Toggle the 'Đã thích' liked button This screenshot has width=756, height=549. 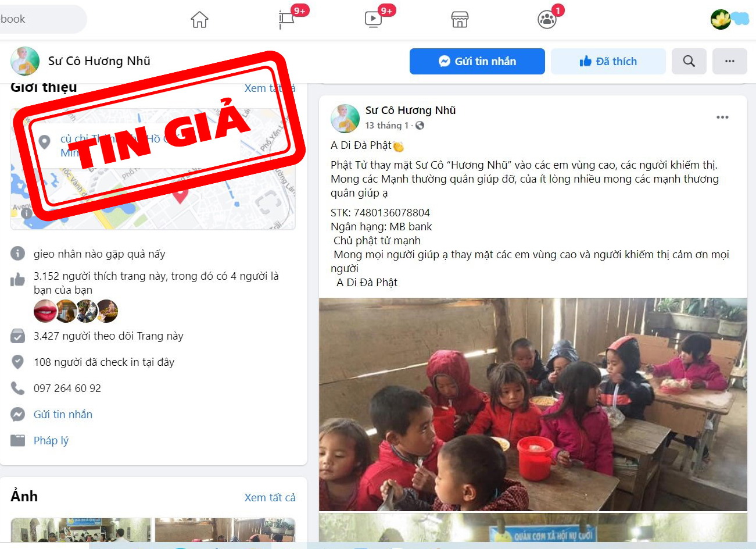(x=608, y=61)
